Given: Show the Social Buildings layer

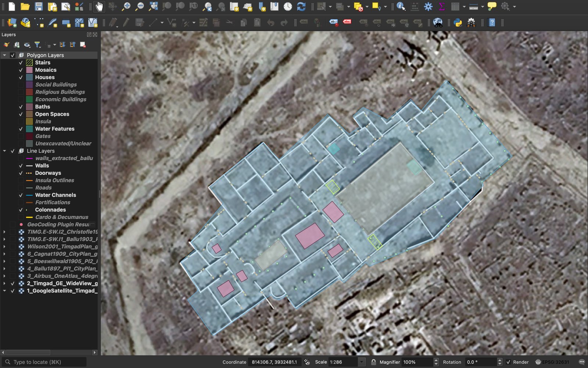Looking at the screenshot, I should coord(21,85).
